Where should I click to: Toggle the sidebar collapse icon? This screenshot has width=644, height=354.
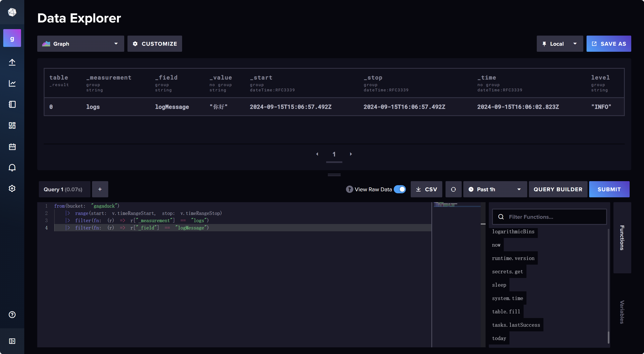pos(12,341)
